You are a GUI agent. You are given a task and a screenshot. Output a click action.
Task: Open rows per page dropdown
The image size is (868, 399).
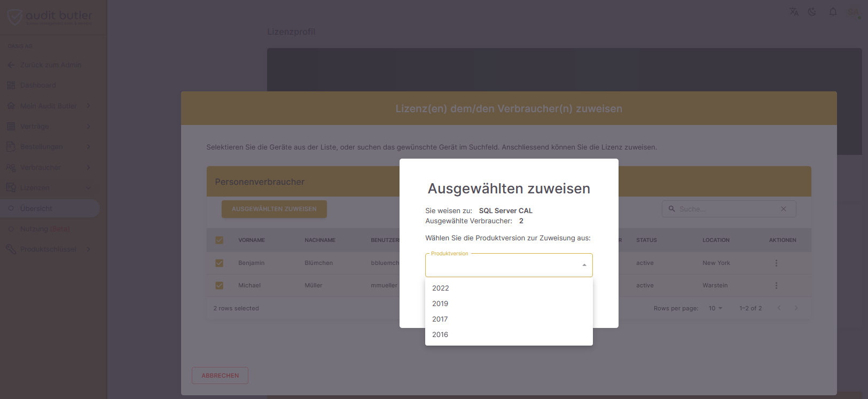click(x=715, y=308)
